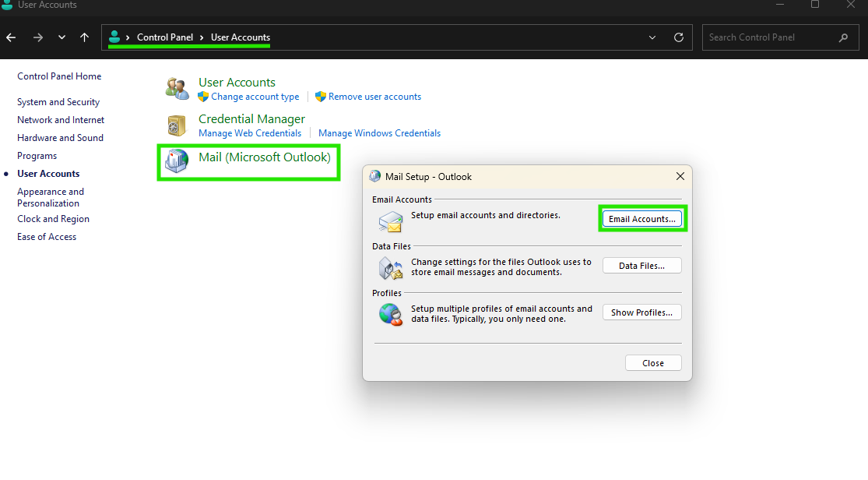
Task: Click Close button in Mail Setup dialog
Action: click(x=653, y=363)
